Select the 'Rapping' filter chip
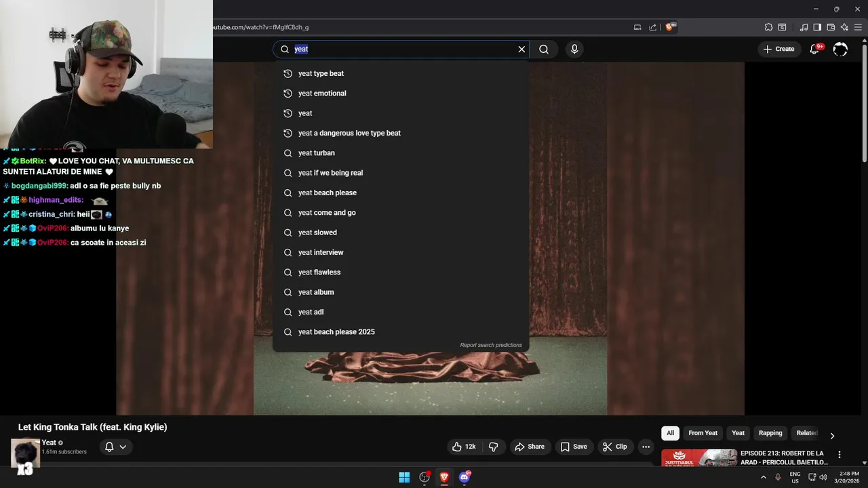This screenshot has height=488, width=868. coord(770,433)
